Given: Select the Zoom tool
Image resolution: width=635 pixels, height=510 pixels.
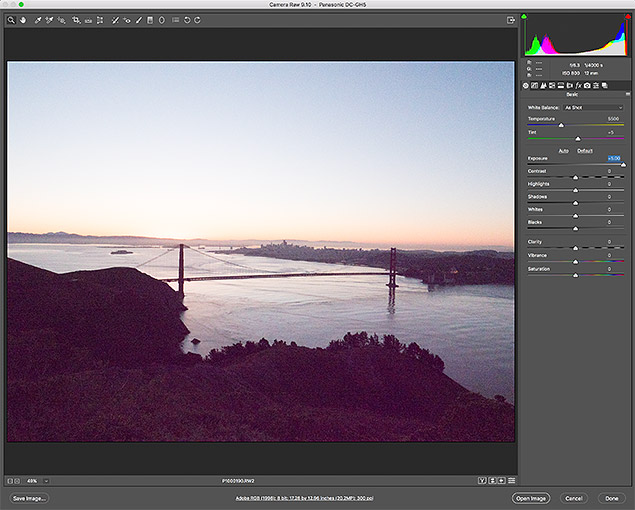Looking at the screenshot, I should tap(11, 20).
